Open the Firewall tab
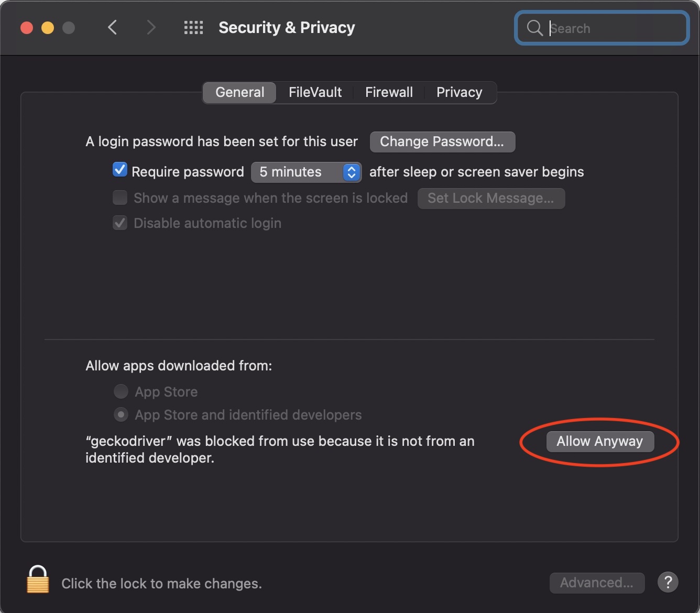Image resolution: width=700 pixels, height=613 pixels. 389,92
